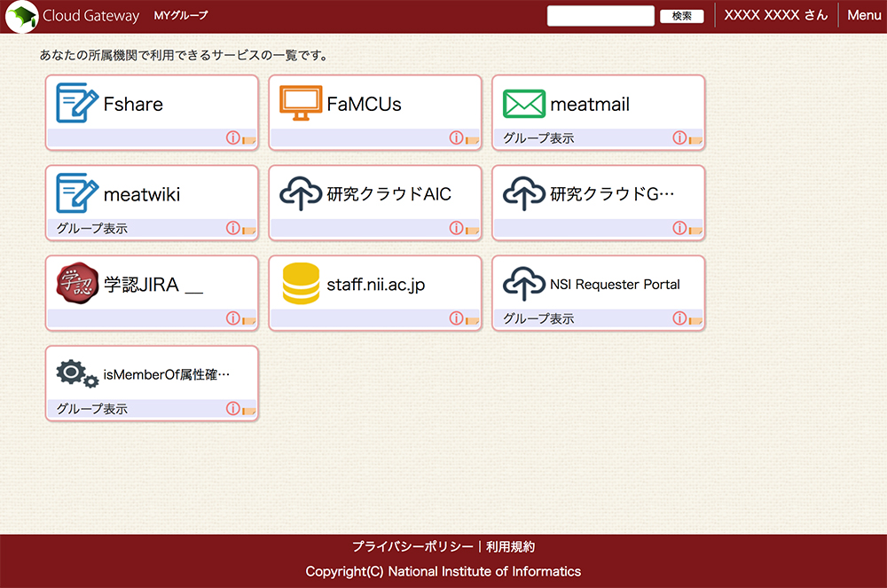Screen dimensions: 887x588
Task: Show info for the Fshare service
Action: 232,138
